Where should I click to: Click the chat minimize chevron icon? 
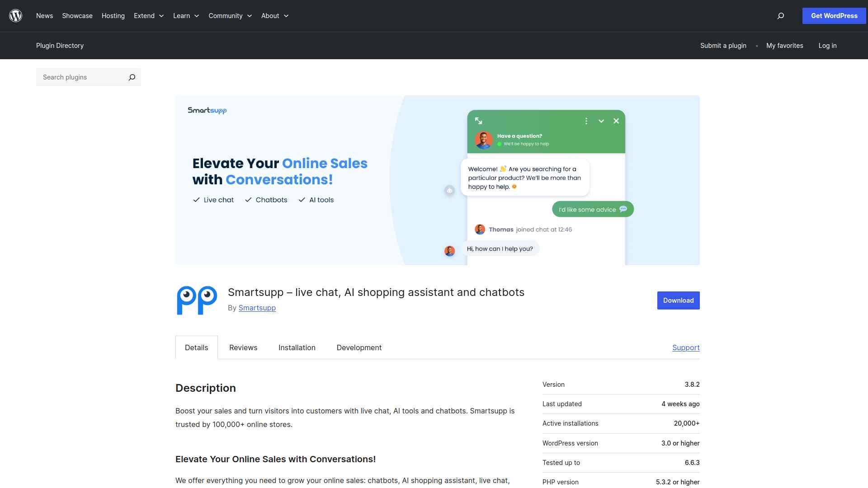click(601, 121)
